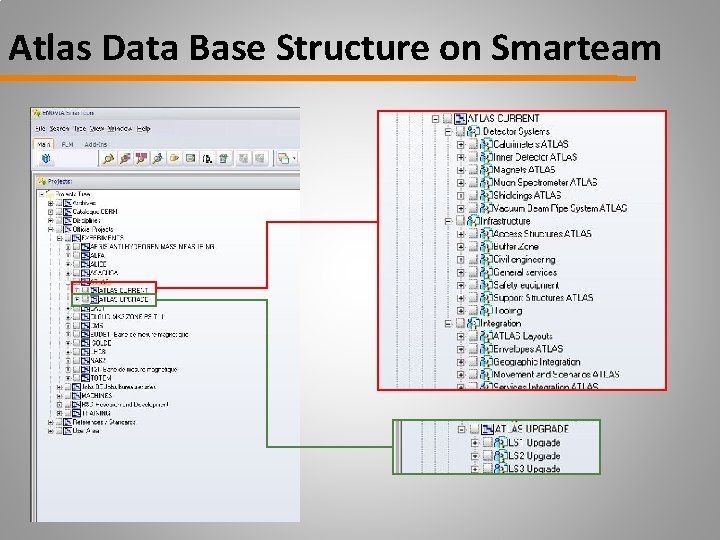Click the icon beside LS2 Upgrade
This screenshot has height=540, width=720.
[x=501, y=456]
